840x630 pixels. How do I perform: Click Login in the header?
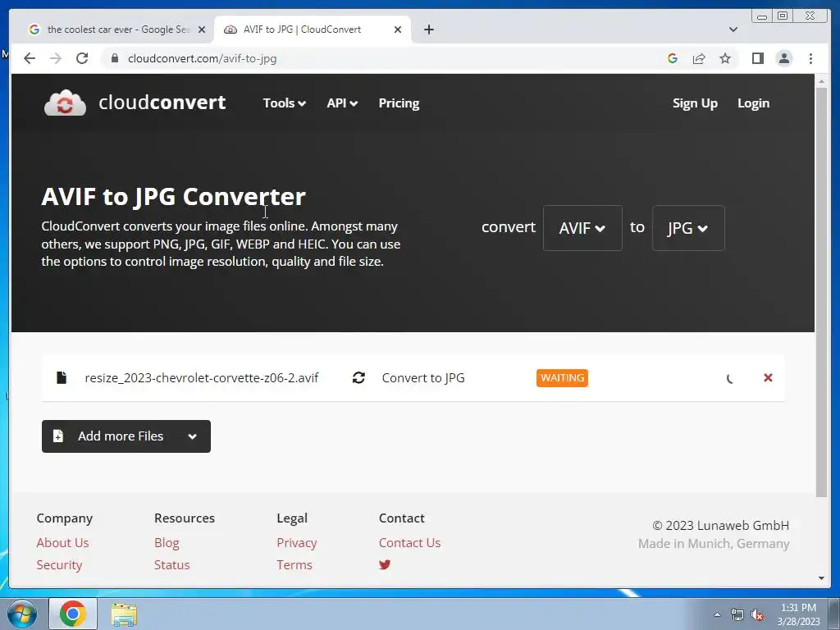point(753,103)
